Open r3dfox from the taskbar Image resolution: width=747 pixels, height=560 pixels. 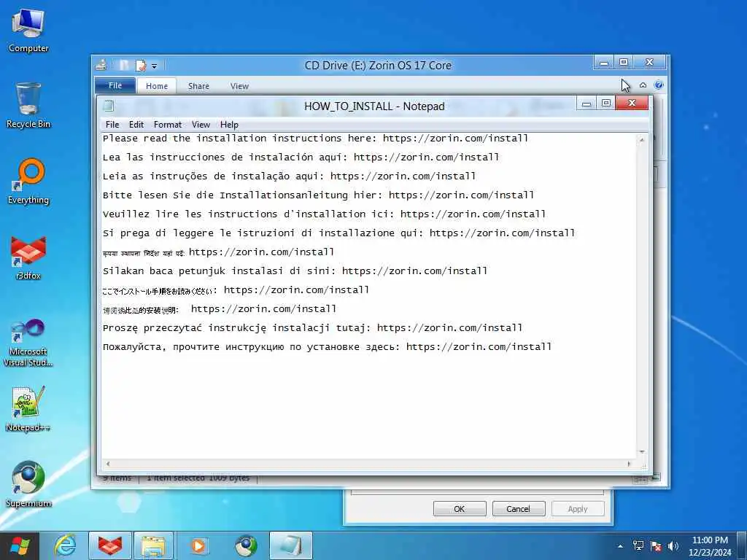[x=110, y=545]
